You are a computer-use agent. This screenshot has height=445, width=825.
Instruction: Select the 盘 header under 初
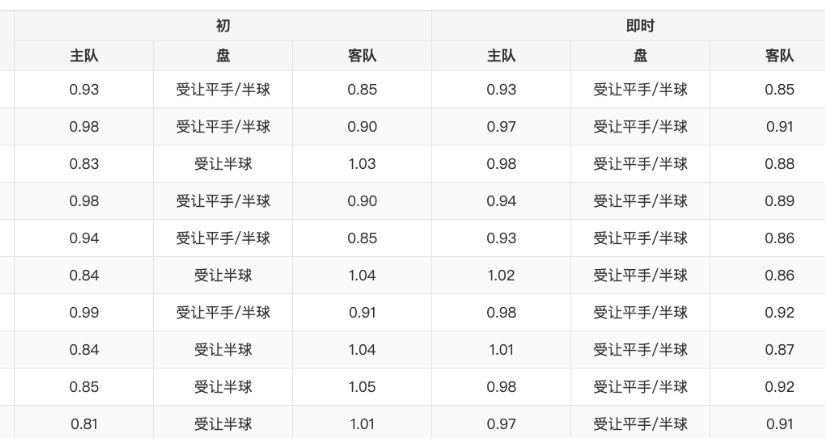click(223, 56)
